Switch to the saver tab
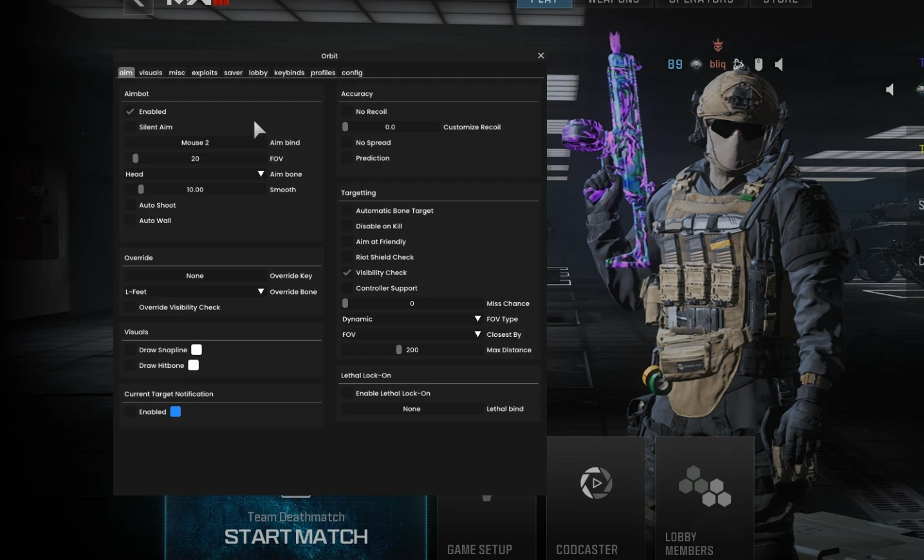The image size is (924, 560). [233, 73]
